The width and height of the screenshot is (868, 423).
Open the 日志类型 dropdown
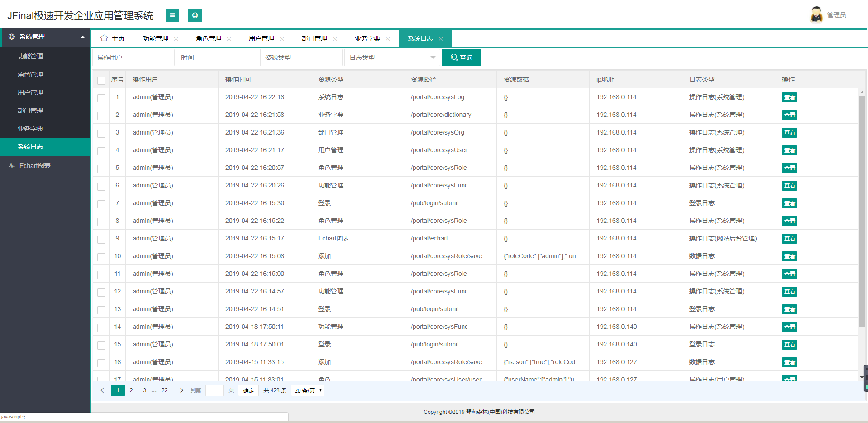click(x=392, y=58)
